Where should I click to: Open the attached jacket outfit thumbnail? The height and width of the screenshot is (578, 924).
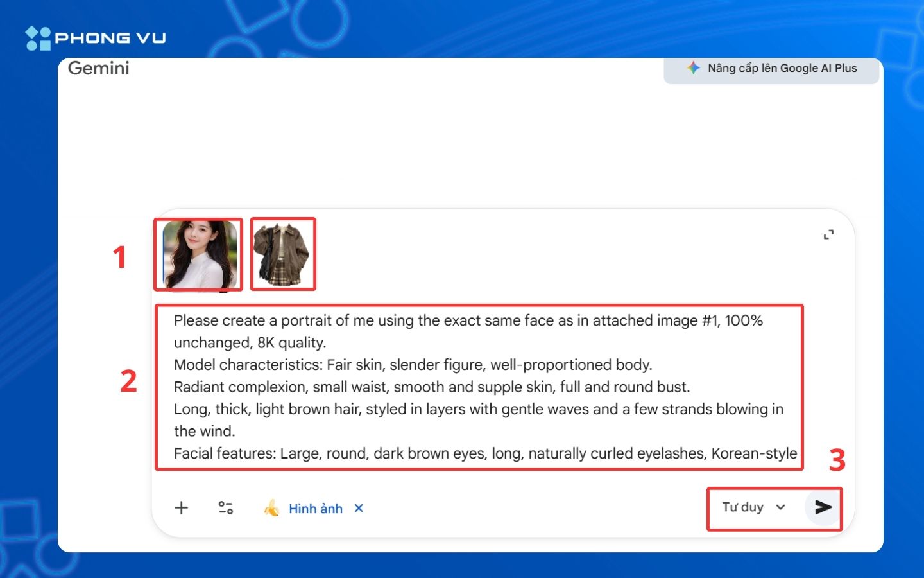pos(282,255)
